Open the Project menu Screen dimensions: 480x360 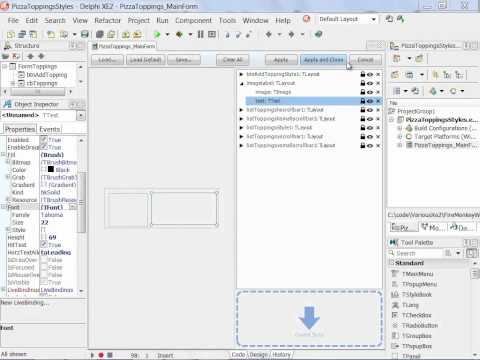139,21
